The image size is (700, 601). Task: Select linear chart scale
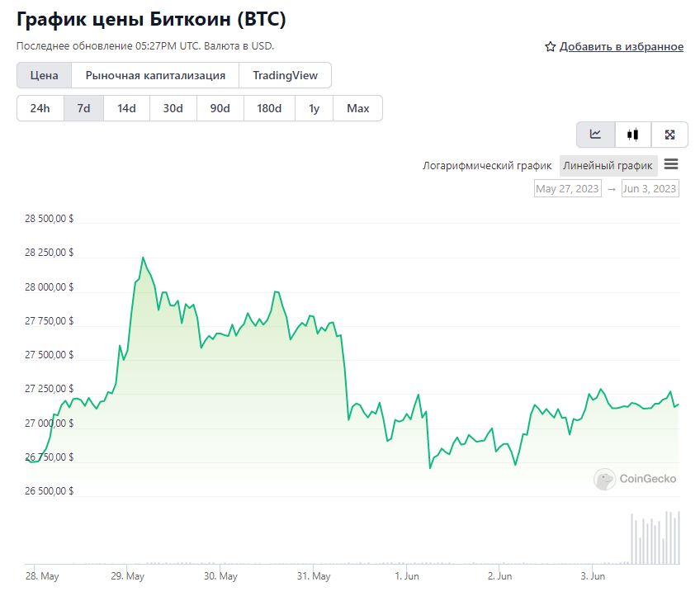pyautogui.click(x=608, y=165)
